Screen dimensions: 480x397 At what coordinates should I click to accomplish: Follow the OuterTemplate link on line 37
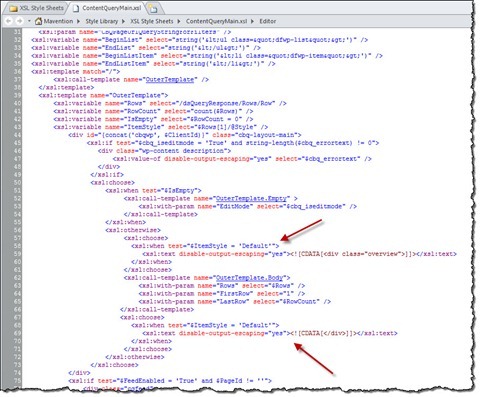[x=170, y=79]
